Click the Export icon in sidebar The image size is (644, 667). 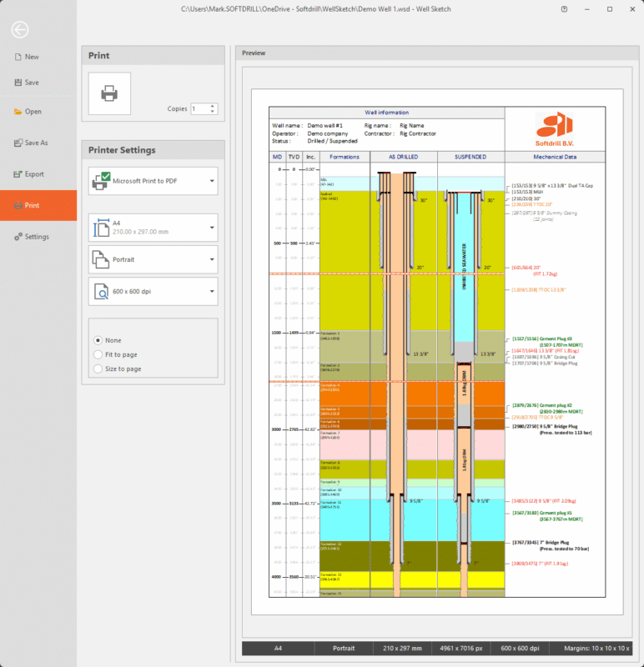point(18,174)
